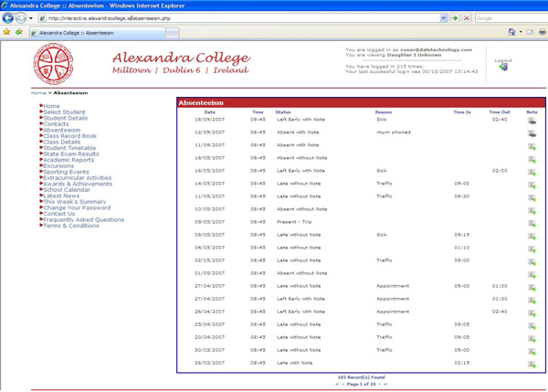Add note for 30/03/2007 Late row
This screenshot has width=548, height=392.
tap(532, 352)
